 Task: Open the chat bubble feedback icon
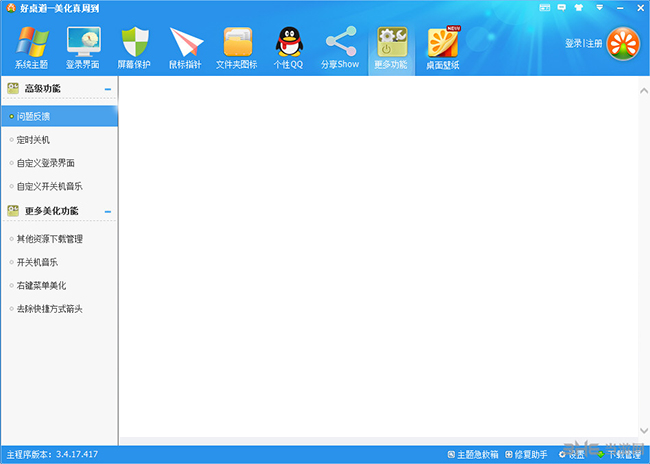tap(562, 7)
